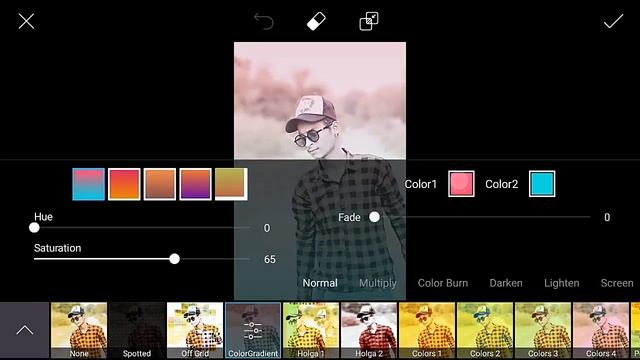The height and width of the screenshot is (360, 640).
Task: Collapse the effects panel with the up chevron
Action: click(24, 330)
